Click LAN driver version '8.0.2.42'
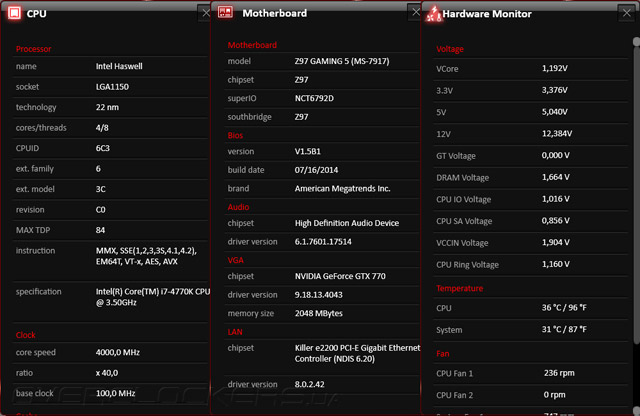This screenshot has height=416, width=640. coord(309,384)
